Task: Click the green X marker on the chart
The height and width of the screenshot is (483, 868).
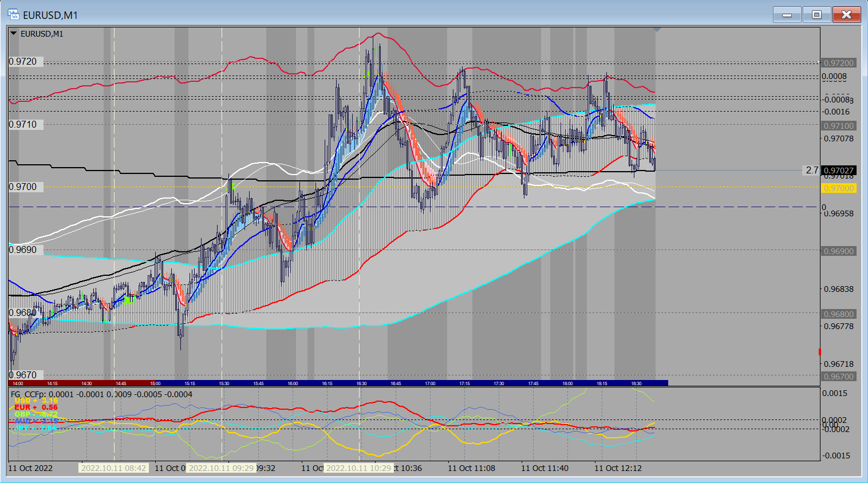Action: coord(128,299)
